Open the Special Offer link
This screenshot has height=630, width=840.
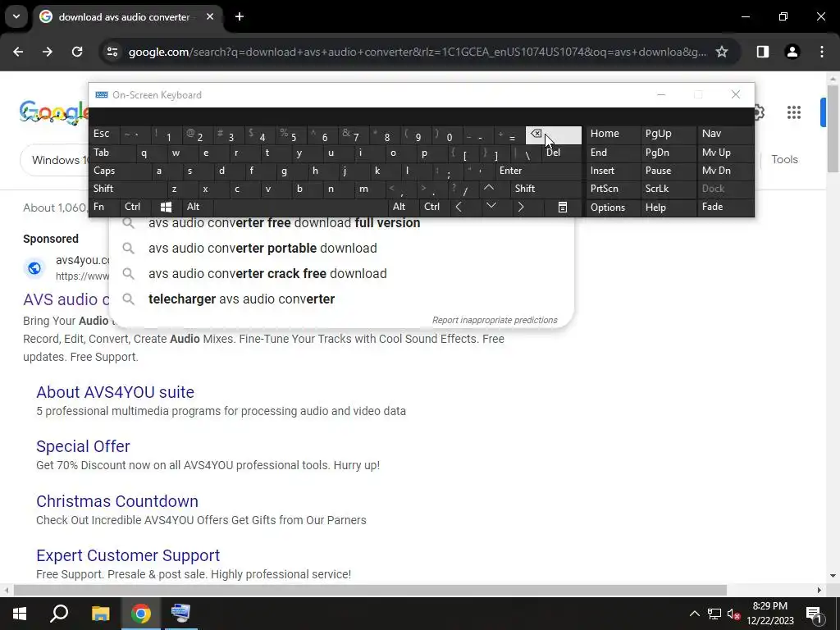coord(83,446)
